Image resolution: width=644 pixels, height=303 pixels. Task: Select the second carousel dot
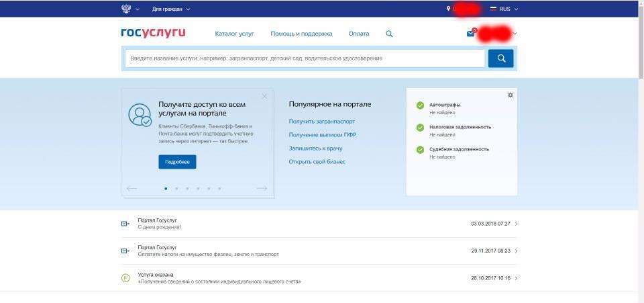(176, 189)
